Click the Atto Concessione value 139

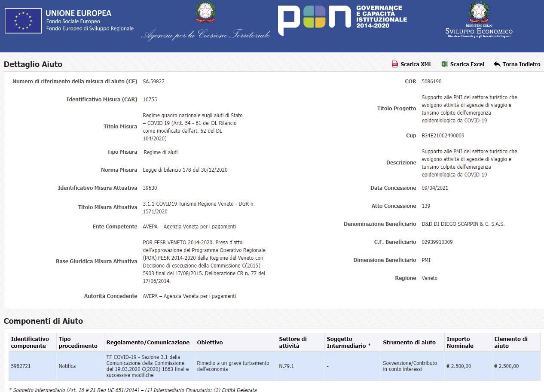pos(426,206)
